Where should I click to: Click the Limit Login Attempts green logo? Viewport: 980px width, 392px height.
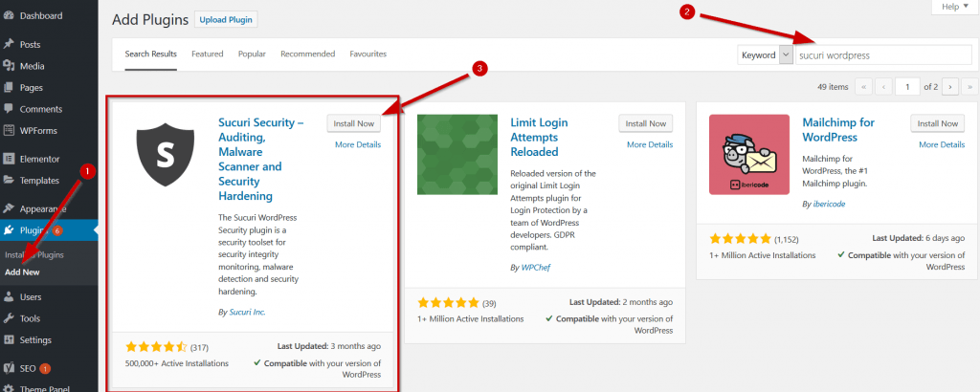[x=457, y=154]
